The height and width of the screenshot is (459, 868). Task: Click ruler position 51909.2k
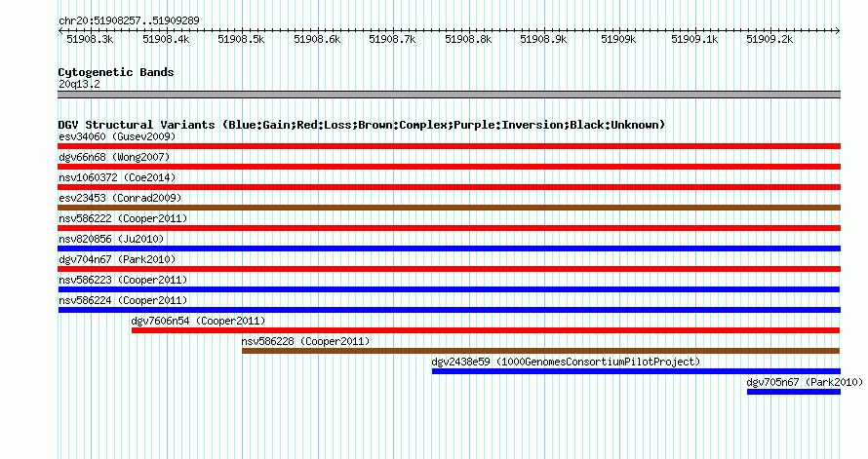(769, 39)
